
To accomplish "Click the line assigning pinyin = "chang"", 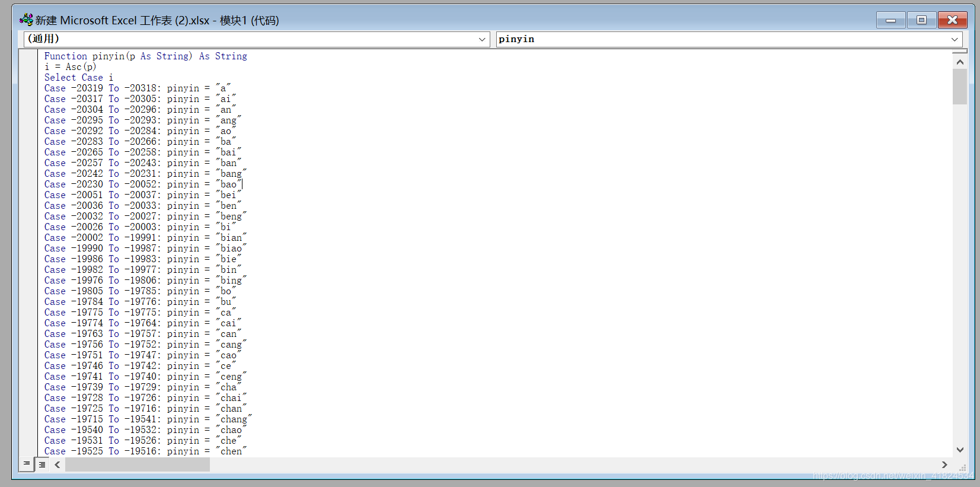I will click(148, 419).
